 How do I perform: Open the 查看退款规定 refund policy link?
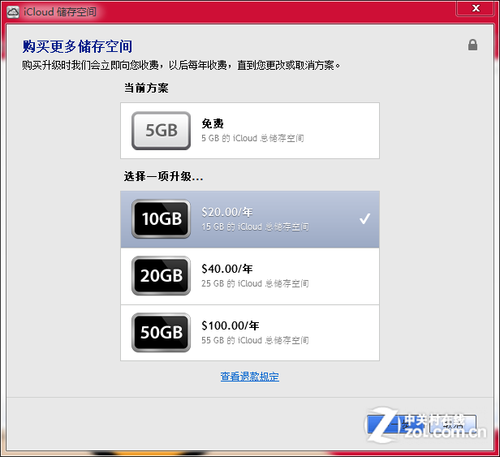(250, 377)
